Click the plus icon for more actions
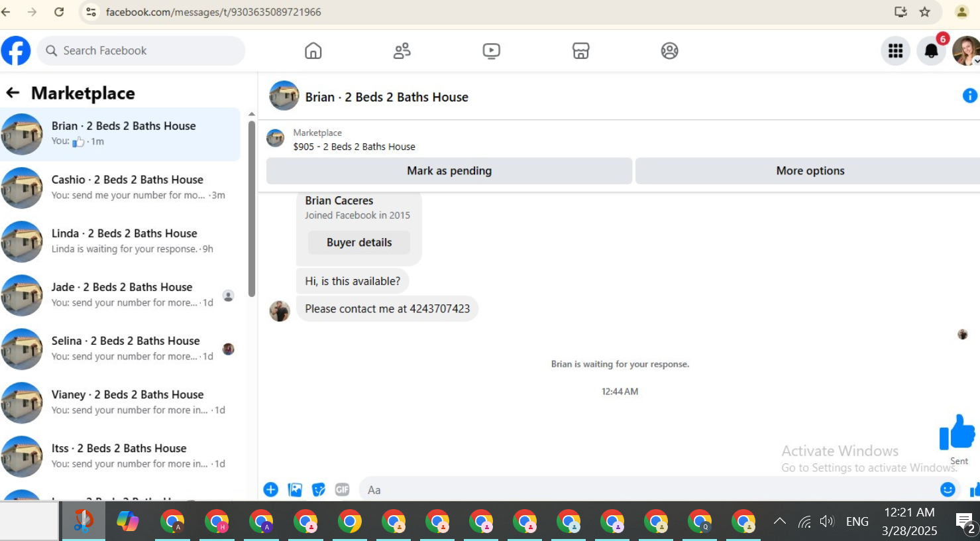 271,490
